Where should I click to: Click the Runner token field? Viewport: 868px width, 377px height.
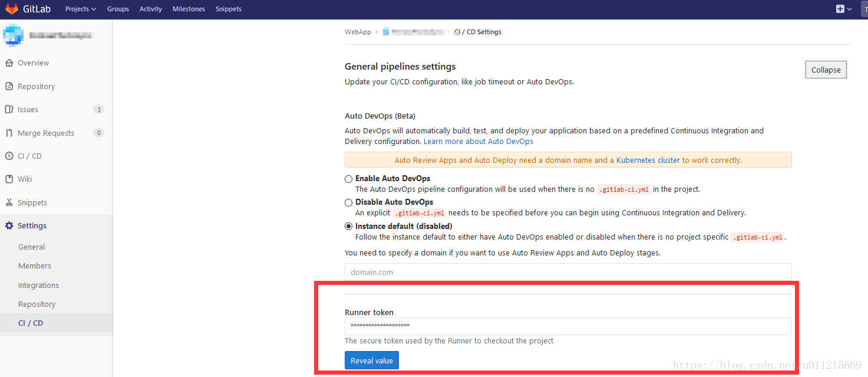click(x=568, y=326)
